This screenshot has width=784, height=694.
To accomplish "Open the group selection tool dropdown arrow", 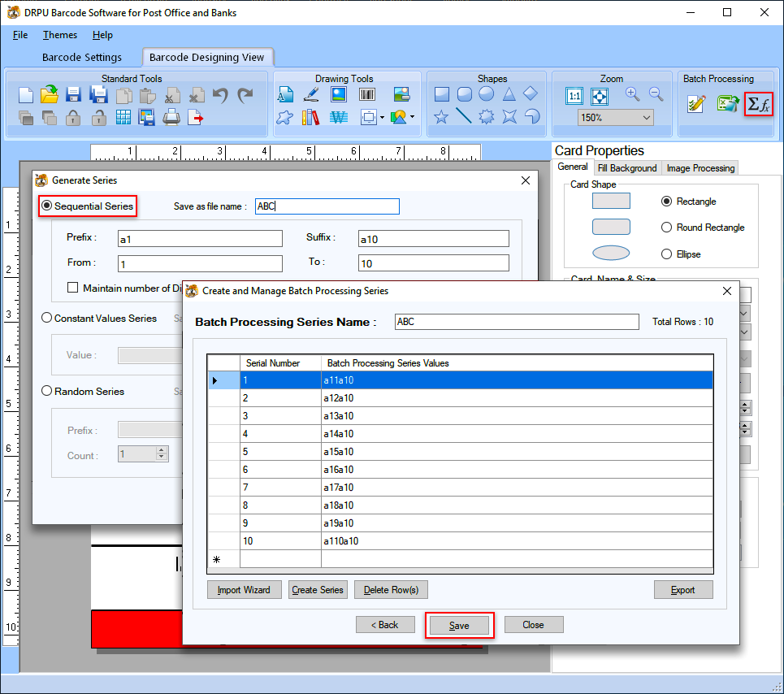I will coord(381,117).
